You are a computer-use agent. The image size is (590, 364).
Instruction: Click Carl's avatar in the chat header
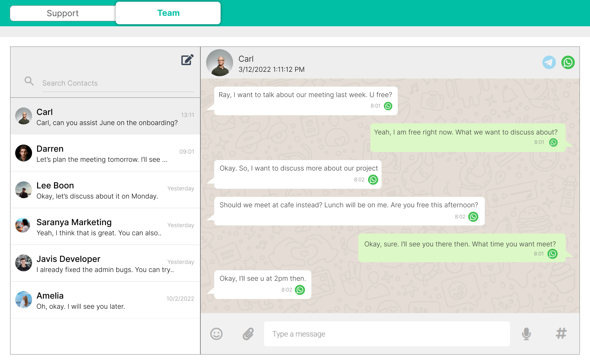pyautogui.click(x=220, y=63)
